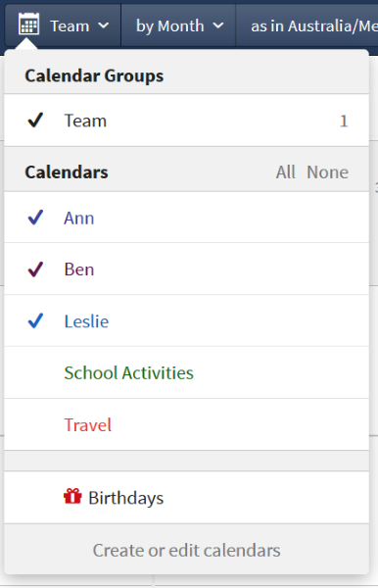
Task: Enable the School Activities calendar
Action: tap(187, 372)
